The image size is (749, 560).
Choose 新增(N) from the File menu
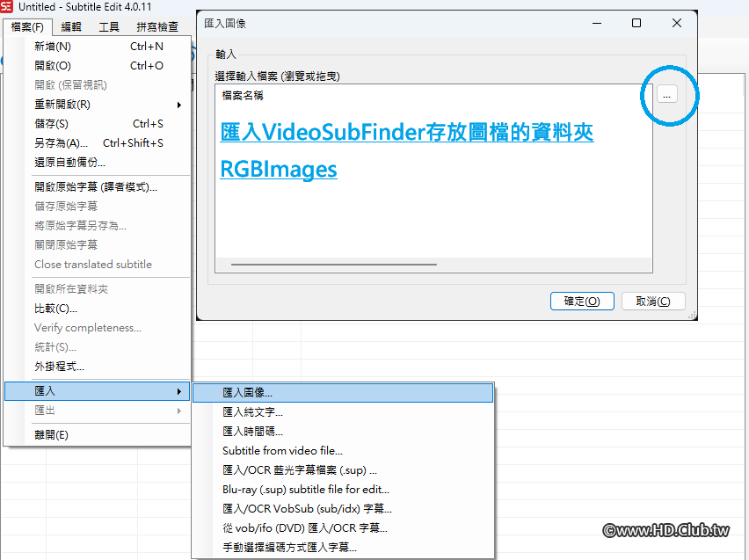pyautogui.click(x=98, y=47)
